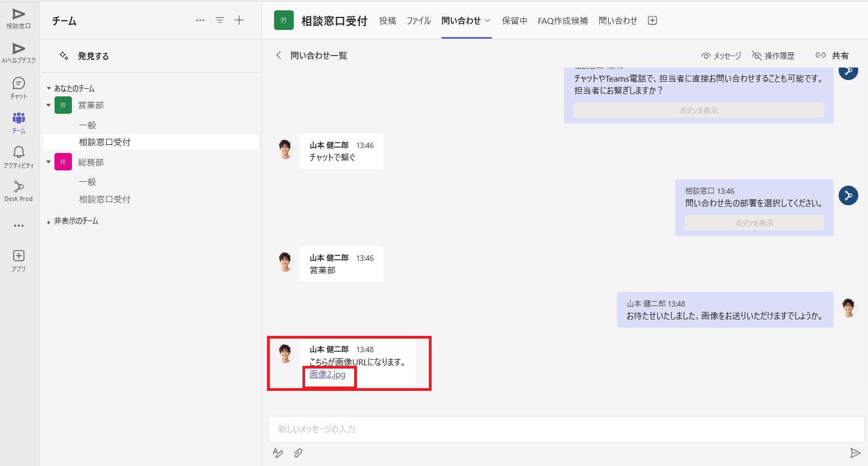
Task: Click the 相談窓口受付 channel title
Action: coord(334,21)
